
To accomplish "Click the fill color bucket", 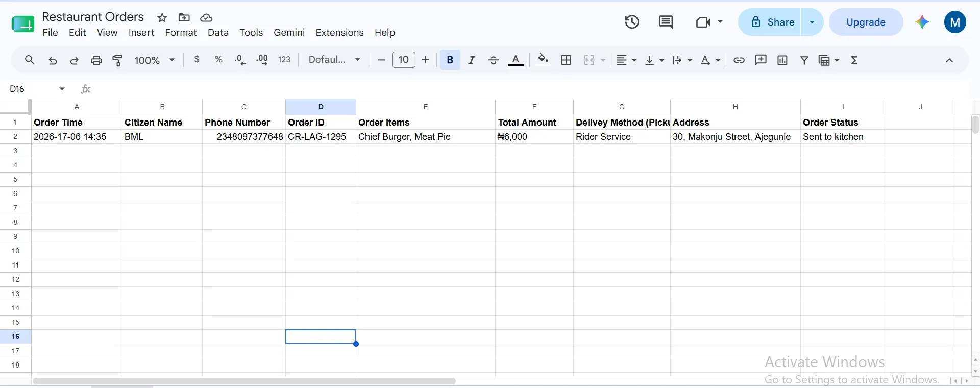I will [x=543, y=60].
